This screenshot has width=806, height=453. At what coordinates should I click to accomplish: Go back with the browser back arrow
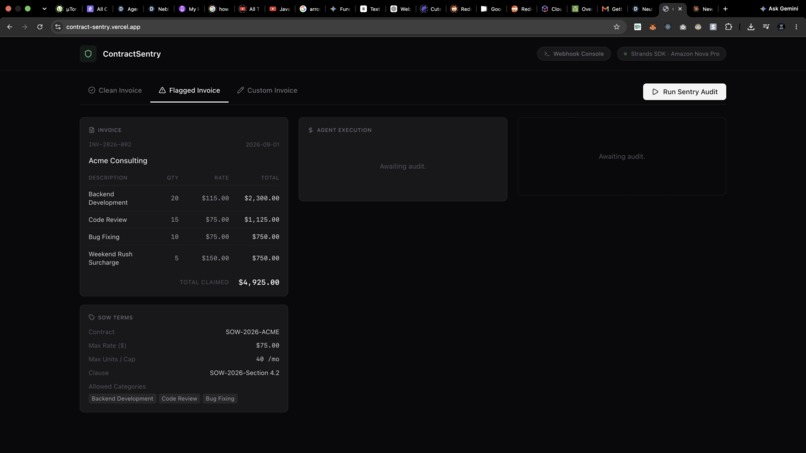click(10, 27)
